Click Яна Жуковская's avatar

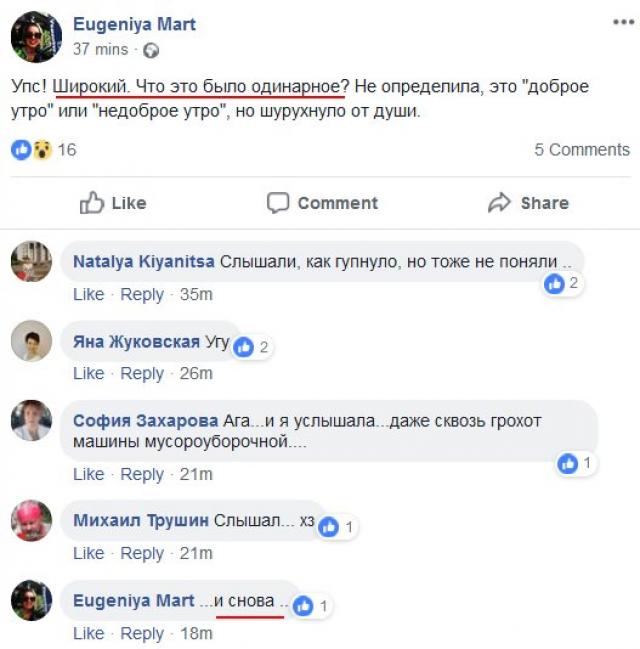tap(31, 340)
